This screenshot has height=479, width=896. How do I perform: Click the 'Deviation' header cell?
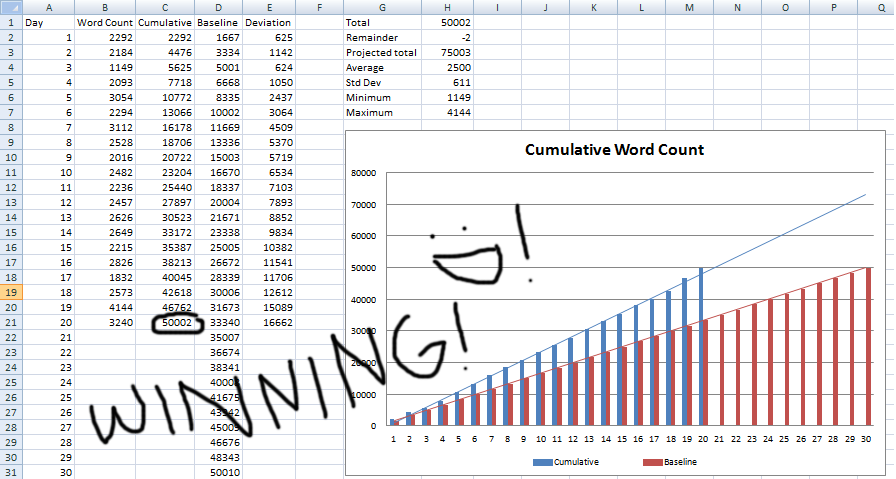(x=269, y=23)
